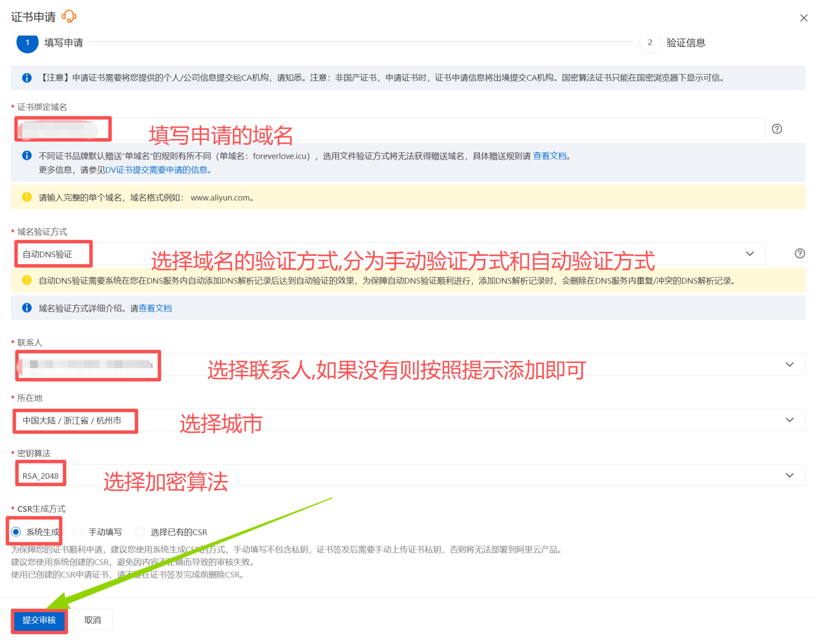Click the help icon beside domain verification method

(x=799, y=253)
